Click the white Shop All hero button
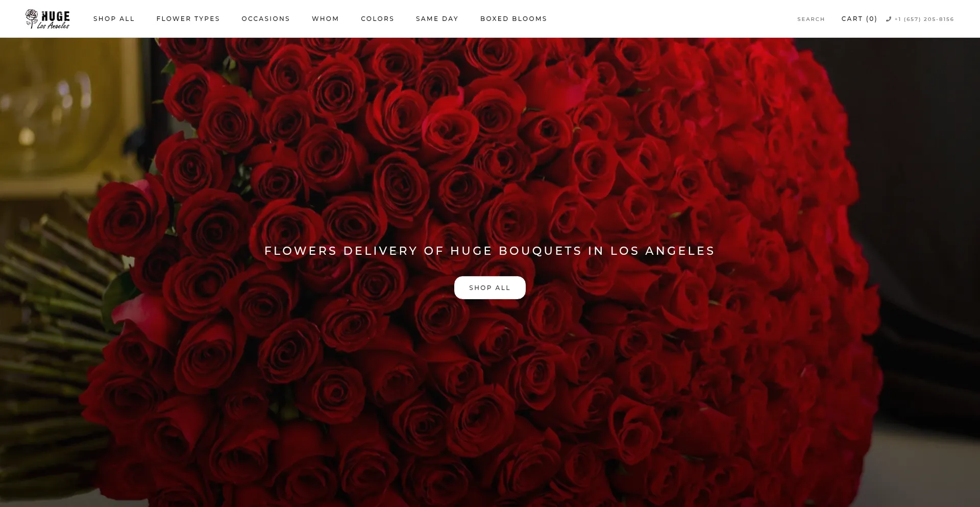Image resolution: width=980 pixels, height=507 pixels. (489, 287)
